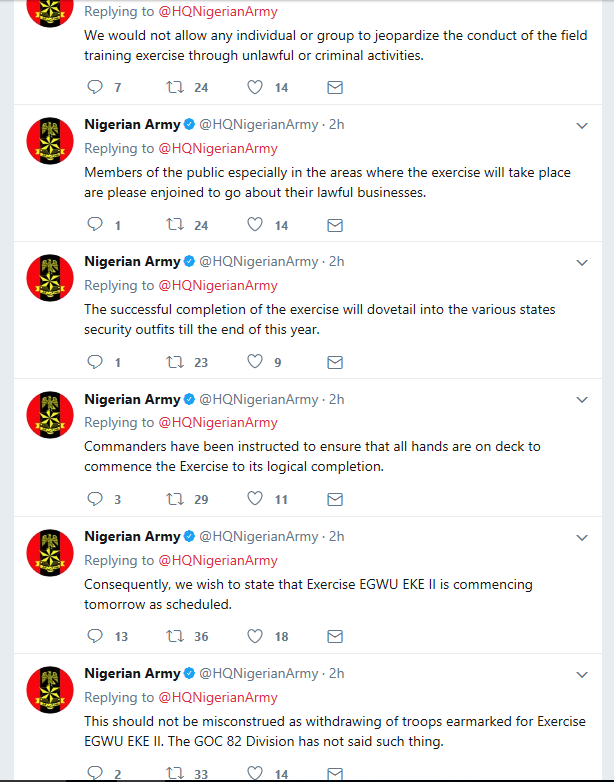This screenshot has height=782, width=614.
Task: Send the 'Members of the public' tweet by message
Action: (336, 225)
